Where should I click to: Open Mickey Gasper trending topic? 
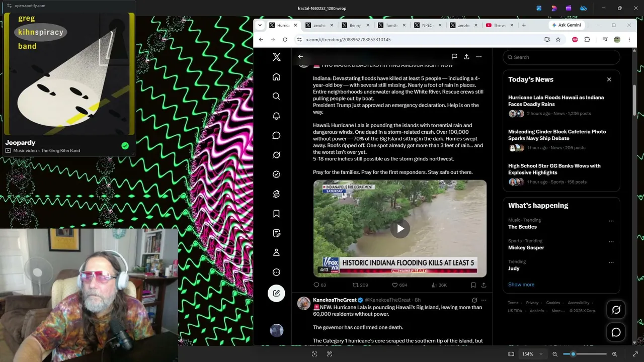pos(526,247)
